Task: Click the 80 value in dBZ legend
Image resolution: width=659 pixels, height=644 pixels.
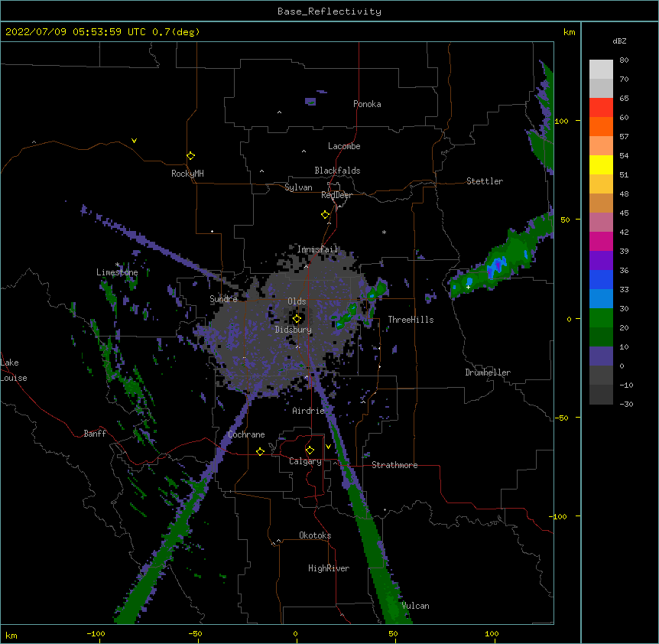Action: click(x=624, y=60)
